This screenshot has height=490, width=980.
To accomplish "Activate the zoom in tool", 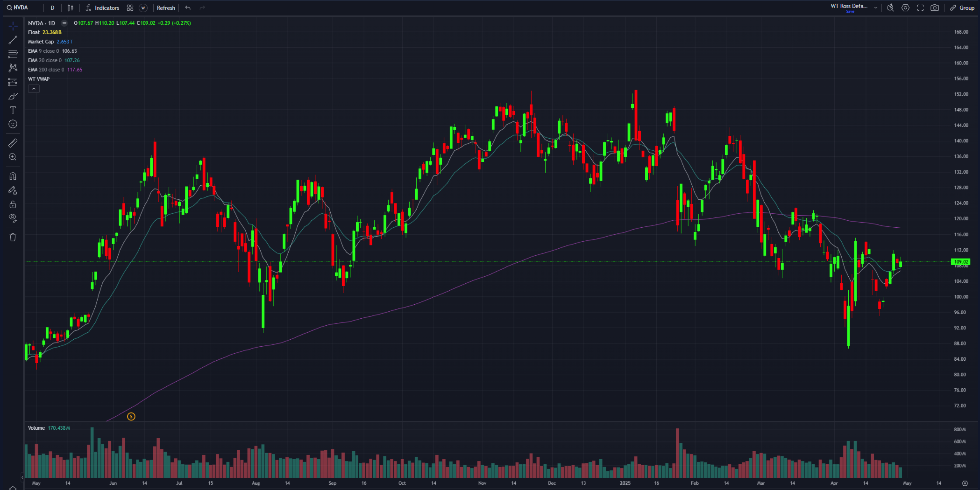I will coord(13,157).
